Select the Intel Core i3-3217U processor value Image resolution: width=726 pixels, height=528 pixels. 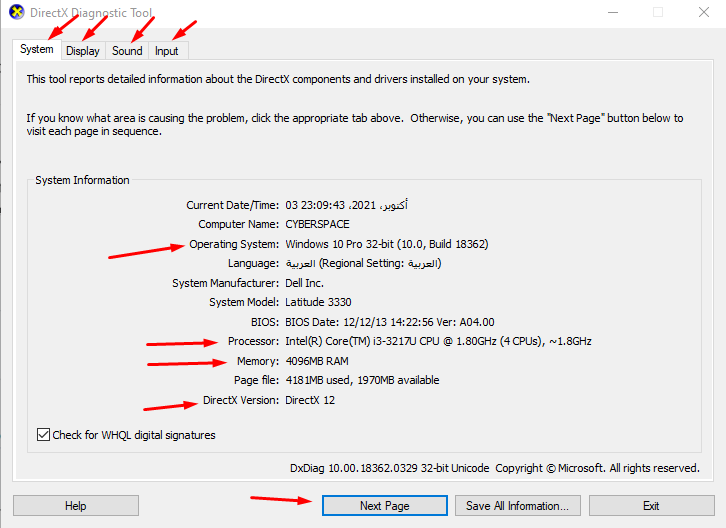click(x=438, y=341)
